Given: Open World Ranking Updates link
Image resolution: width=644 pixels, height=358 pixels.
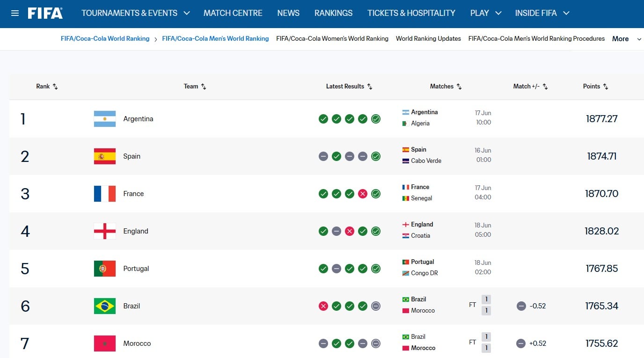Looking at the screenshot, I should pos(428,39).
